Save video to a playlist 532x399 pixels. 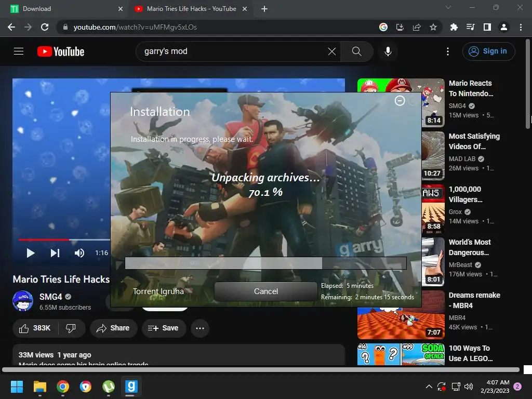[164, 328]
